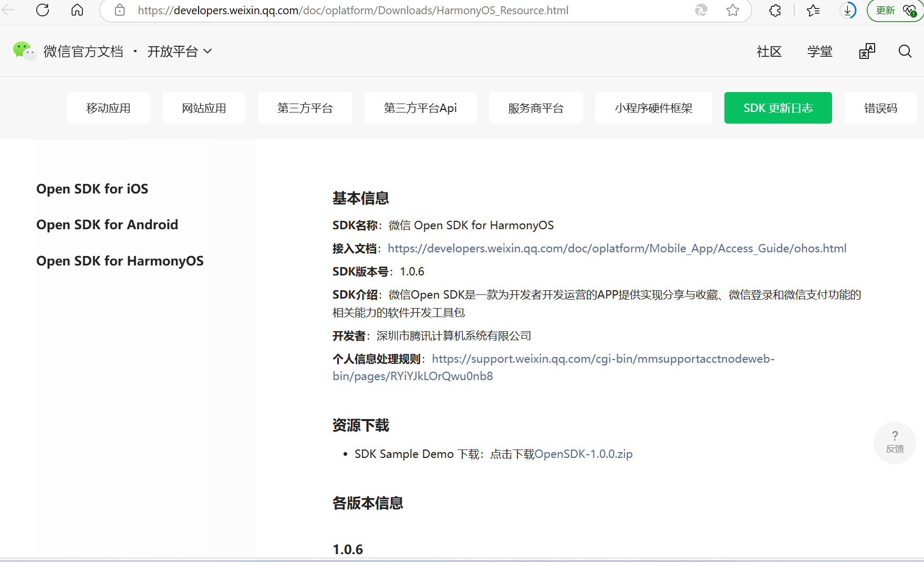Click the WeChat logo icon
Screen dimensions: 924x562
click(x=24, y=51)
